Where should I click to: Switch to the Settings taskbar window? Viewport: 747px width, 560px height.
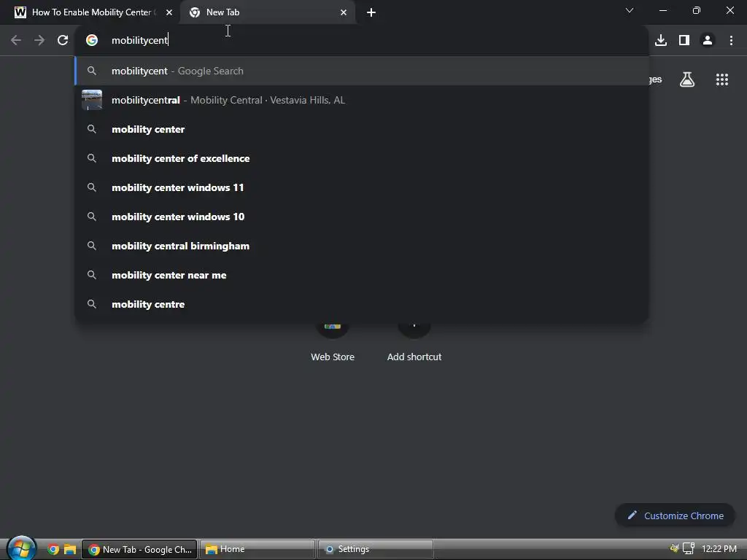point(376,549)
